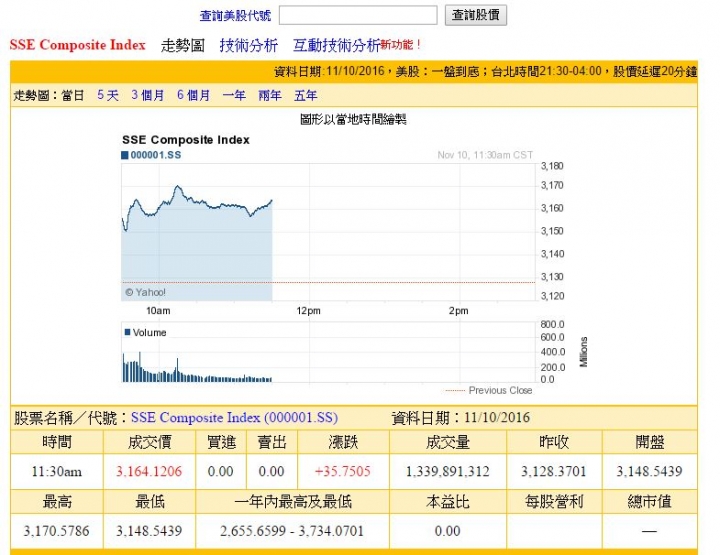
Task: Click the 總市值 column header
Action: point(649,502)
